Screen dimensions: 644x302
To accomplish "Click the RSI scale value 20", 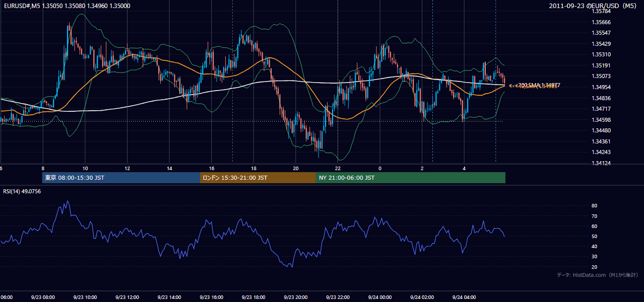I will click(594, 267).
